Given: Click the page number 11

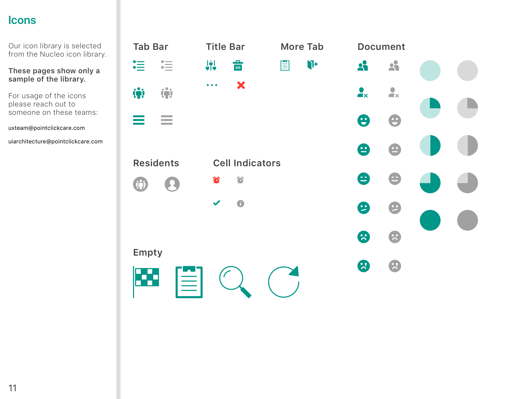Looking at the screenshot, I should (x=12, y=388).
